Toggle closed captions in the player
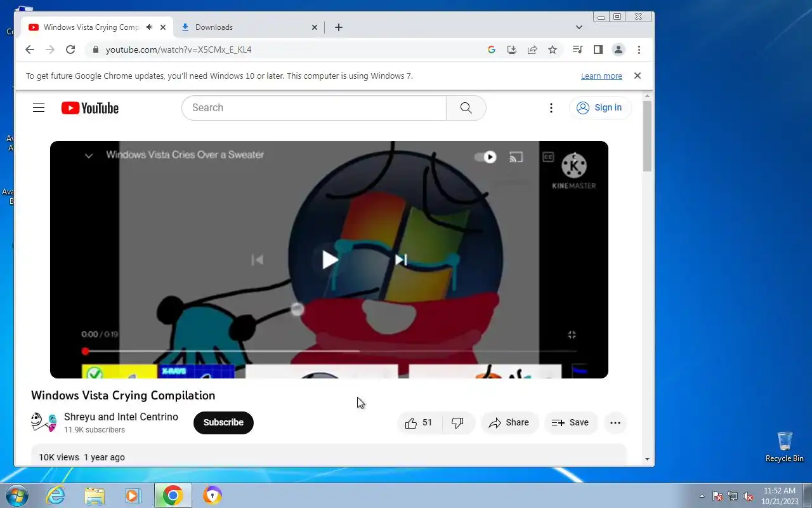Image resolution: width=812 pixels, height=508 pixels. [x=548, y=157]
